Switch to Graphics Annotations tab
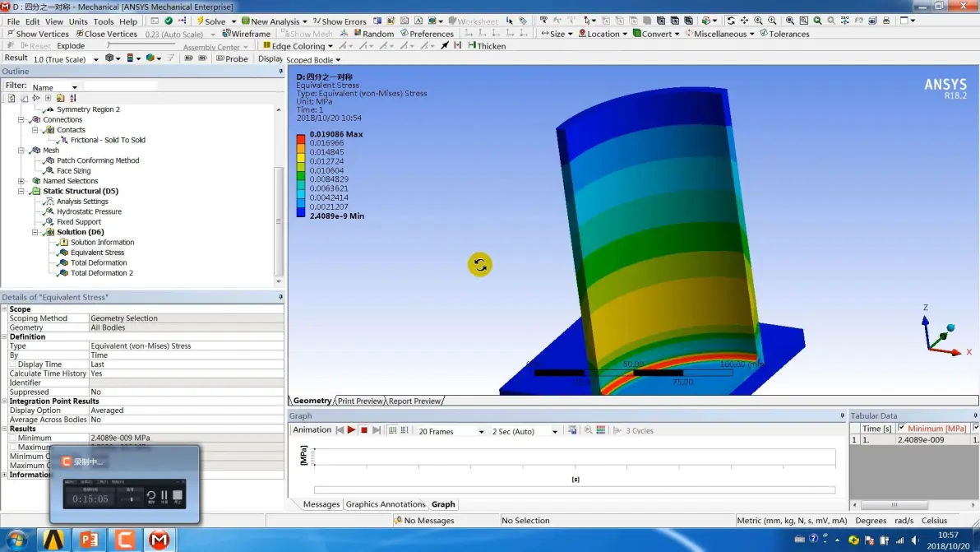 385,503
